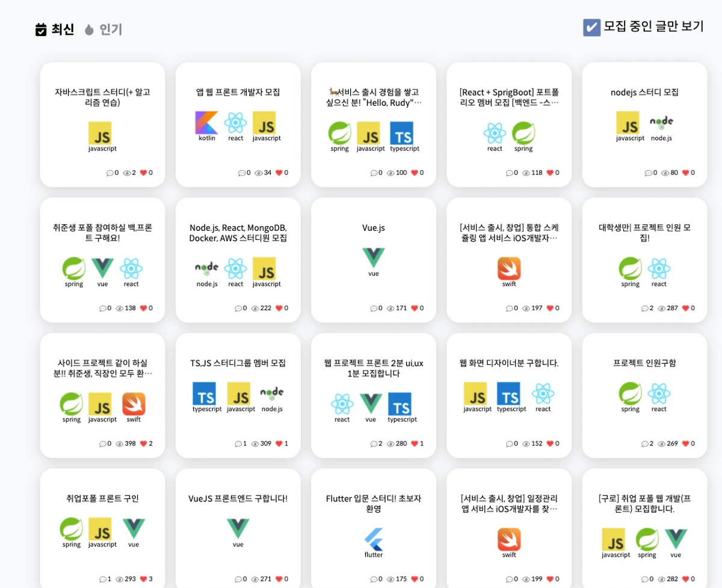Click view count 398 in 사이드 프로젝트 card

131,444
